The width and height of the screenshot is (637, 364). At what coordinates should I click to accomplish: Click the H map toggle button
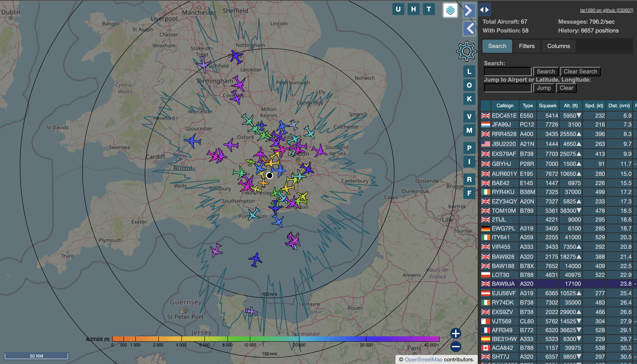tap(413, 10)
